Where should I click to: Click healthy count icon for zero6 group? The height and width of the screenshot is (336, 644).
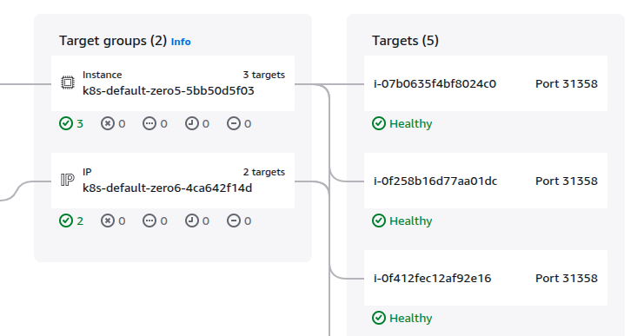click(66, 221)
